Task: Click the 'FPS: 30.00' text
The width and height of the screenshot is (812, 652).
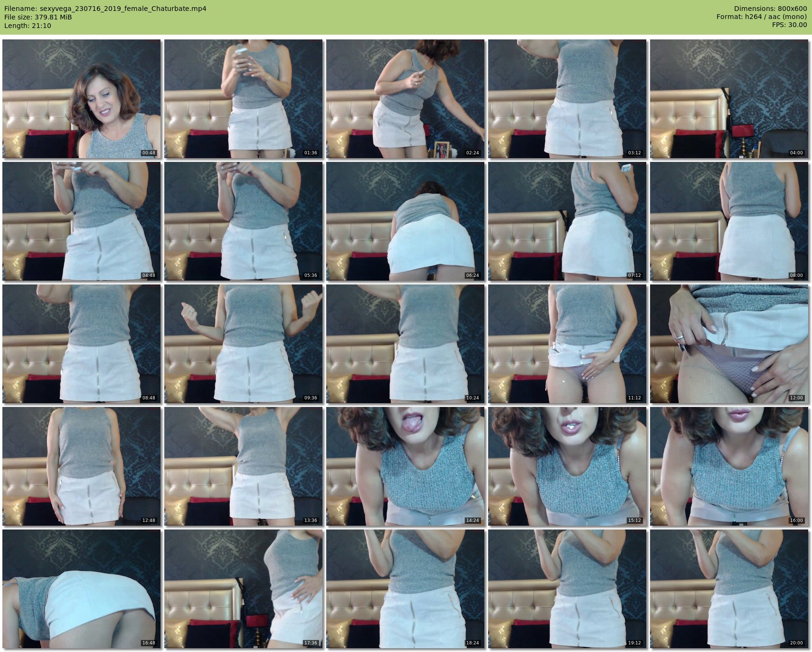Action: pos(789,26)
